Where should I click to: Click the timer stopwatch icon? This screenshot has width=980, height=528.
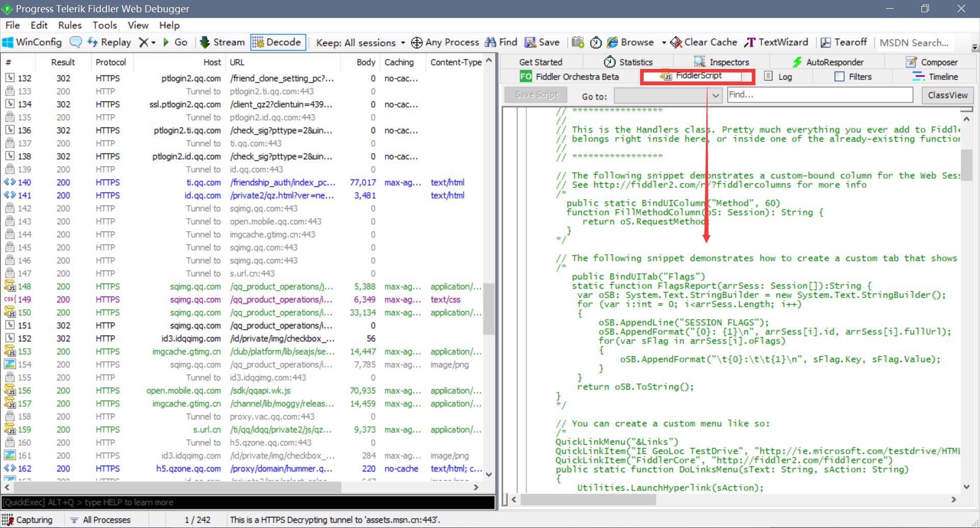[x=596, y=42]
